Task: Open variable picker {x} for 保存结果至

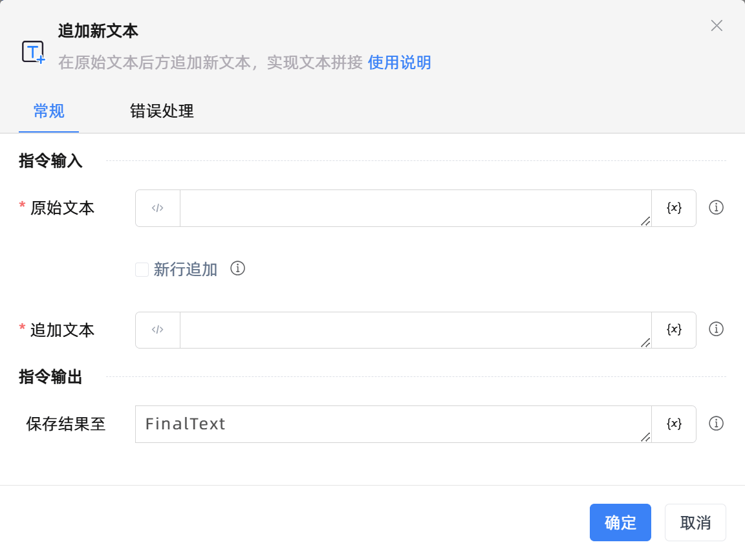Action: (674, 424)
